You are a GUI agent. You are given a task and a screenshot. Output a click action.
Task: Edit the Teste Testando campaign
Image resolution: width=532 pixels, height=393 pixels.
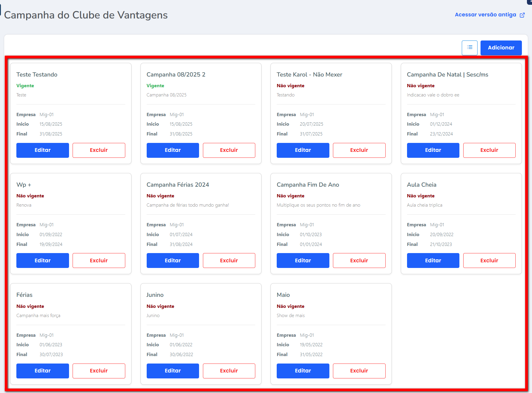43,150
